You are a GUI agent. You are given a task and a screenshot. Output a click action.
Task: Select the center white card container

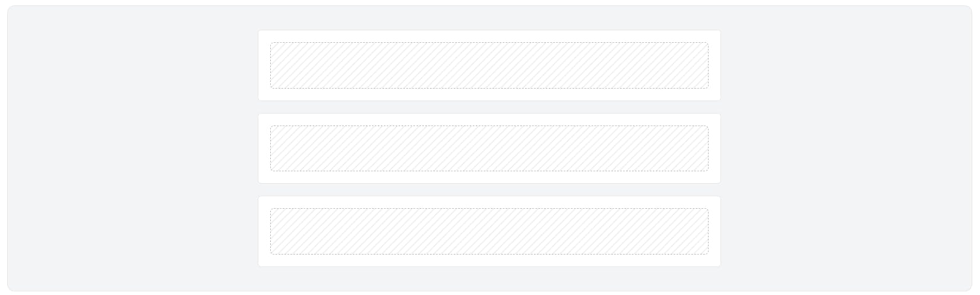click(489, 148)
